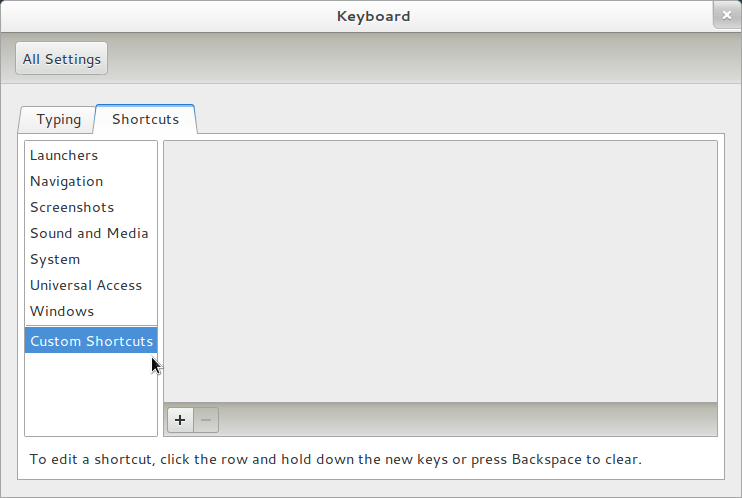
Task: Go back to All Settings
Action: pyautogui.click(x=62, y=59)
